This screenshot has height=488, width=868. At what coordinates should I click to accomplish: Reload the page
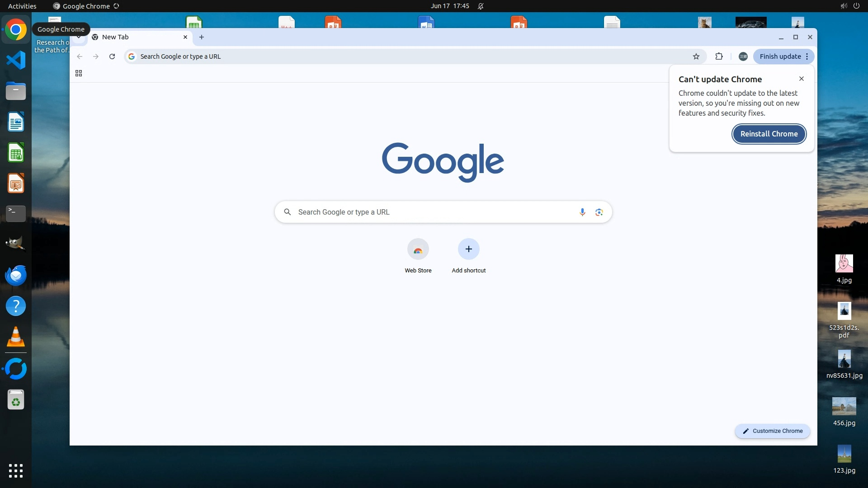[x=112, y=56]
